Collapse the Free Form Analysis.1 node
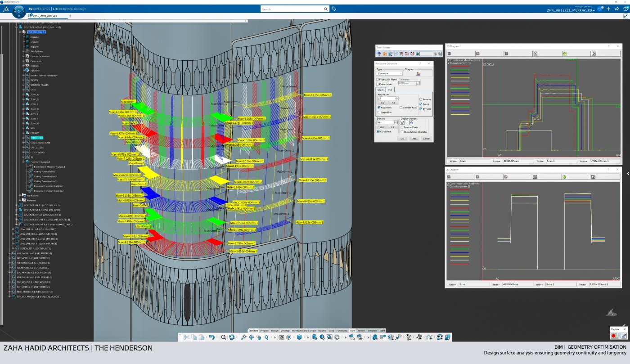 coord(23,162)
